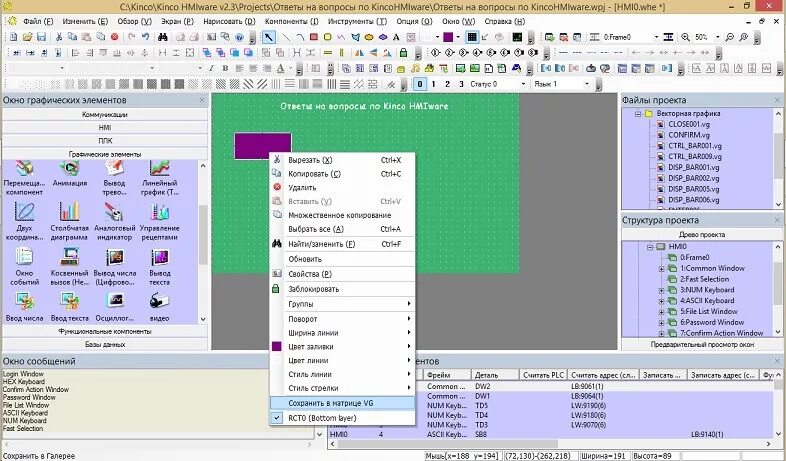Select 0:Frame0 in the project tree
The height and width of the screenshot is (461, 786).
coord(694,258)
